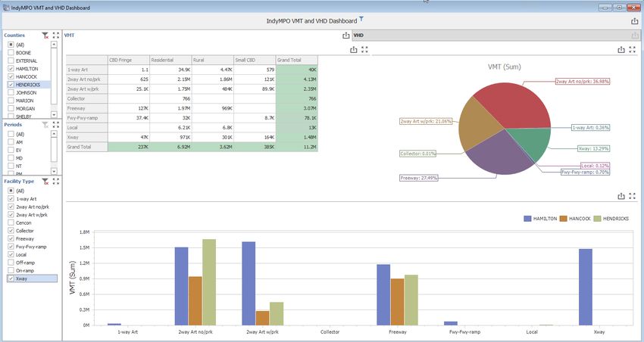The image size is (644, 342).
Task: Check the EV period checkbox
Action: 11,150
